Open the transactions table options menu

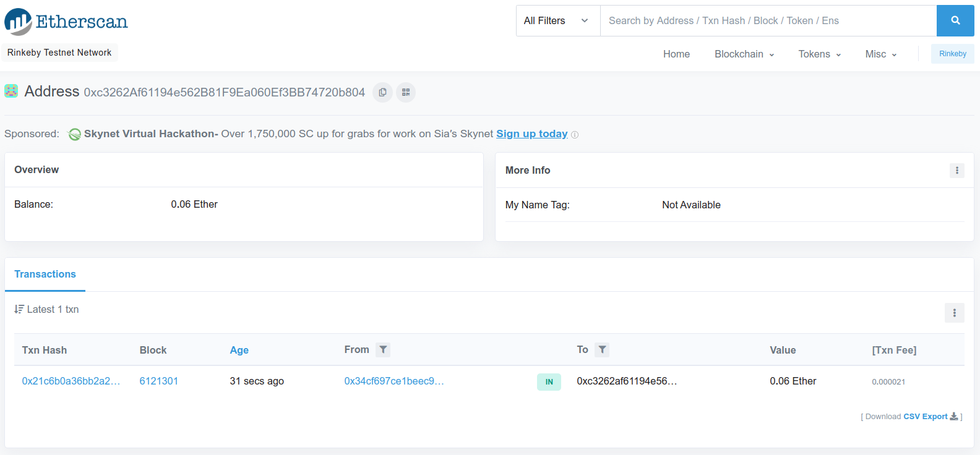954,313
